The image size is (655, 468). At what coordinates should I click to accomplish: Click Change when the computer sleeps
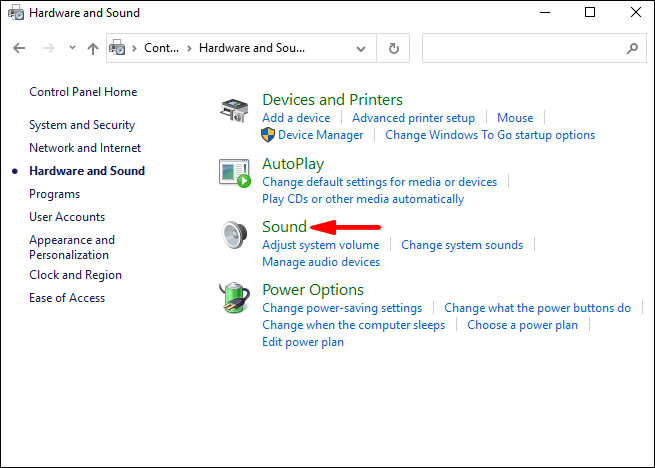(x=353, y=325)
